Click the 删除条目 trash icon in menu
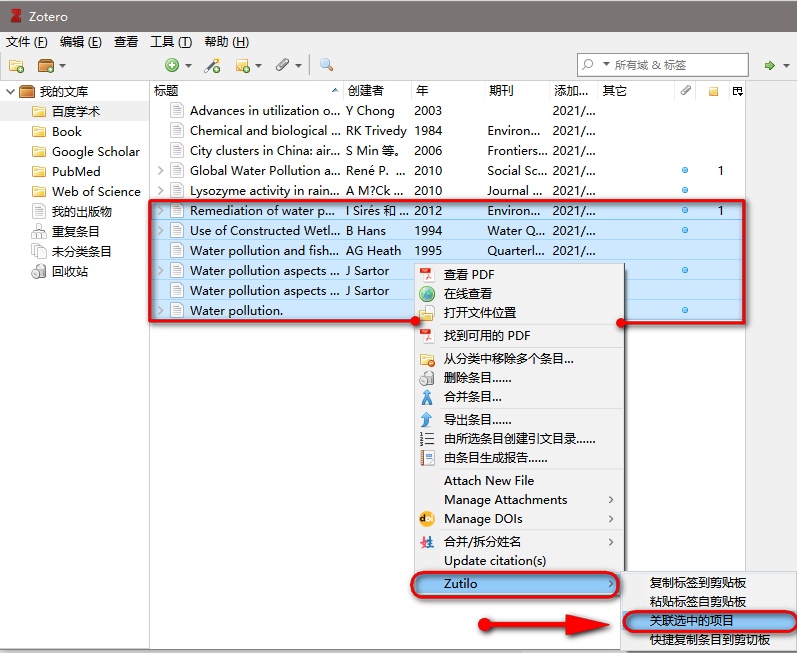This screenshot has width=797, height=653. coord(426,378)
